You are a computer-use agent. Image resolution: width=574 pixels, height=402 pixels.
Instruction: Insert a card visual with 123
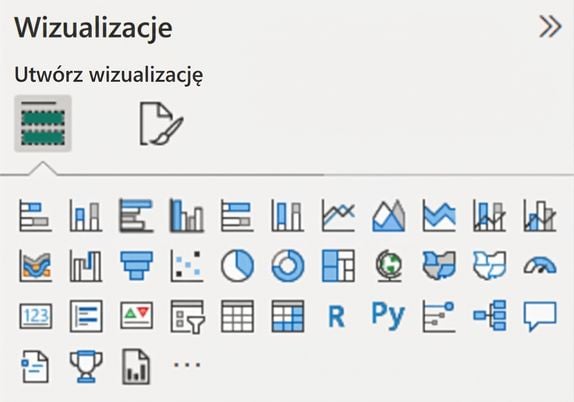[x=36, y=316]
